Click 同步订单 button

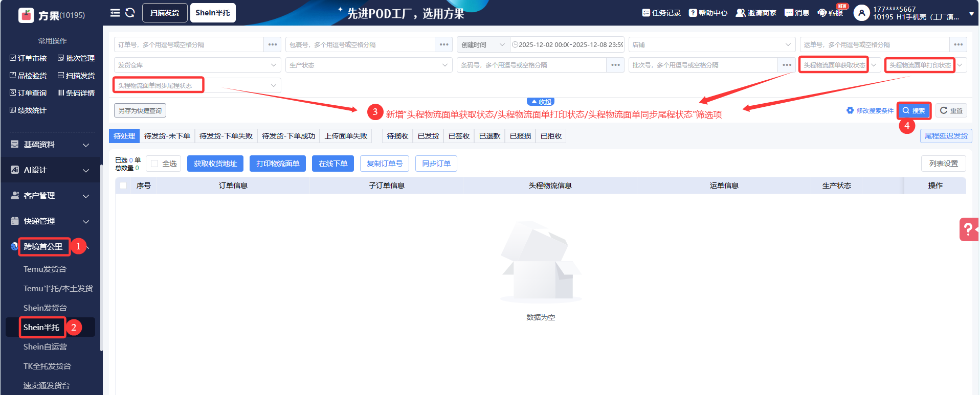436,164
